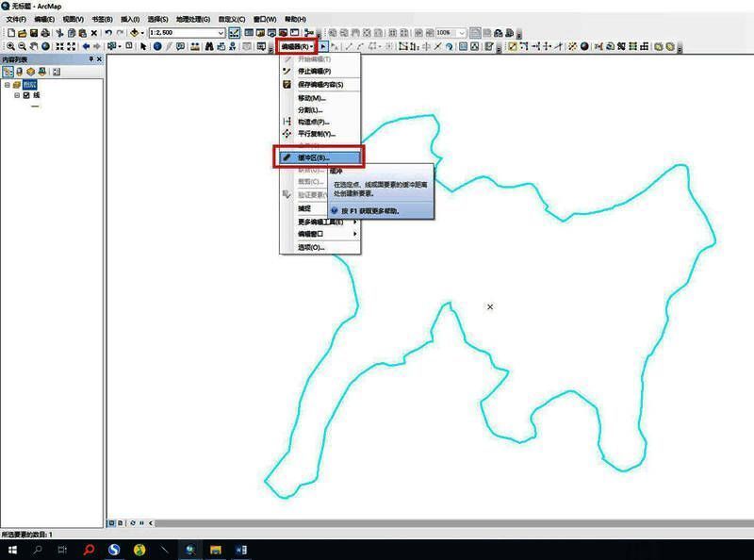Image resolution: width=754 pixels, height=560 pixels.
Task: Open the map scale 1:2,500 dropdown
Action: pyautogui.click(x=221, y=33)
